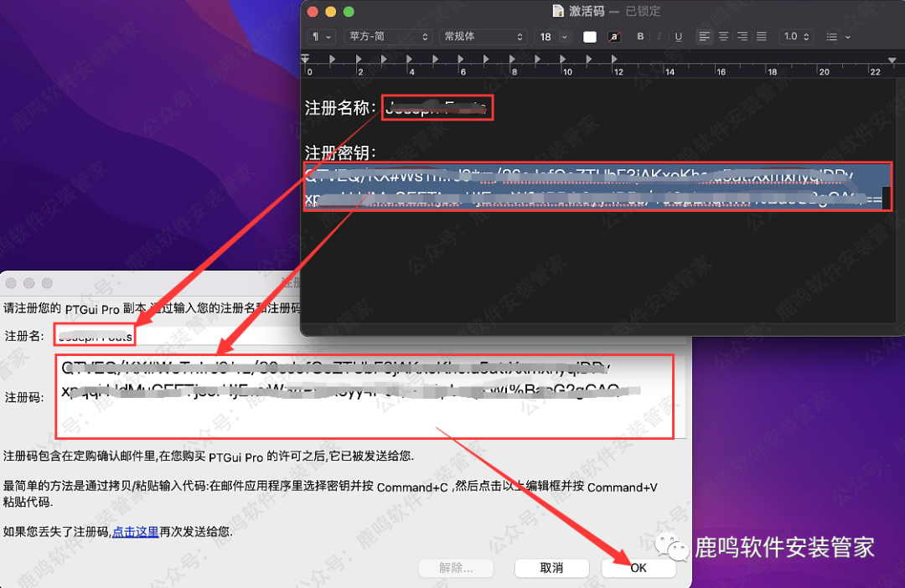Open the 常规体 typeface dropdown
Screen dimensions: 905x588
tap(483, 37)
